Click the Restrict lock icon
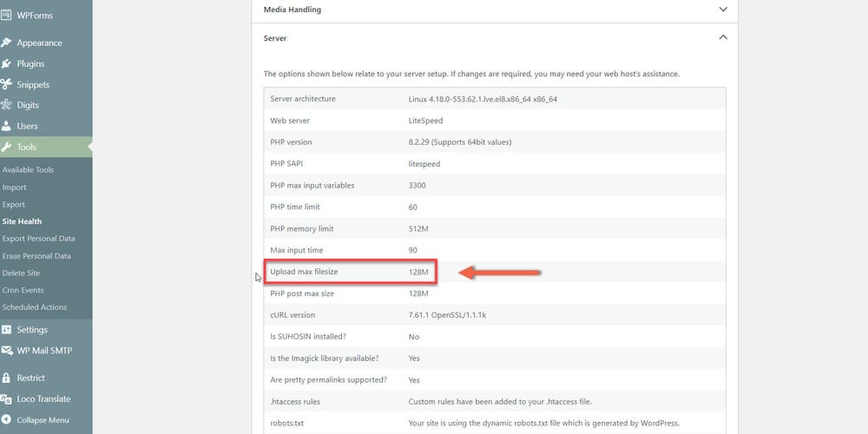Viewport: 868px width, 434px height. tap(6, 378)
